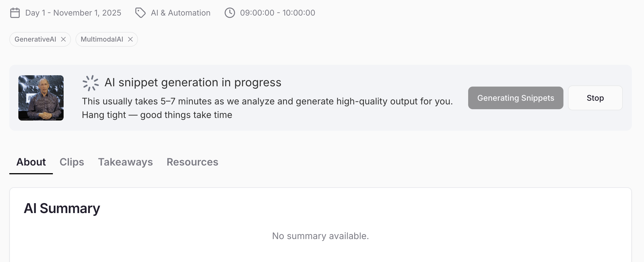Switch to the About tab
This screenshot has width=644, height=262.
pyautogui.click(x=31, y=162)
